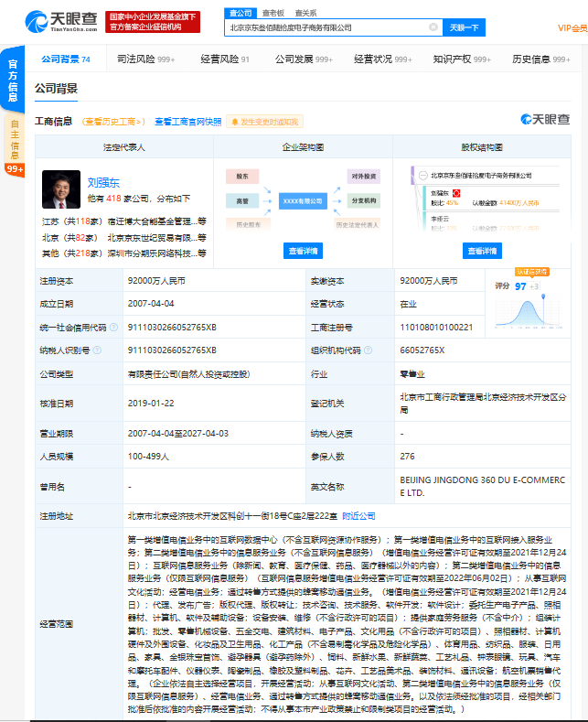The image size is (588, 722).
Task: Open the VIP会员 link
Action: tap(572, 28)
